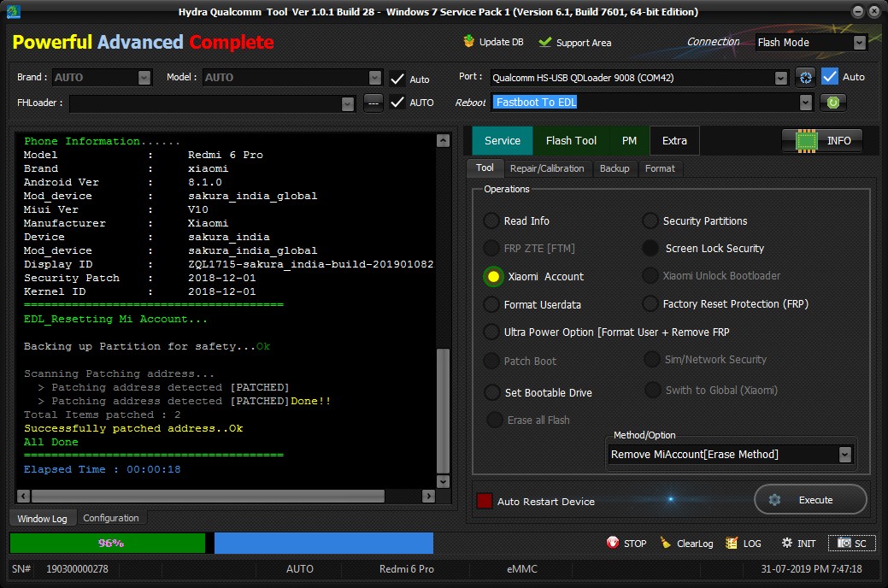Screen dimensions: 888x588
Task: Click the log horizontal scroll right arrow
Action: coord(429,497)
